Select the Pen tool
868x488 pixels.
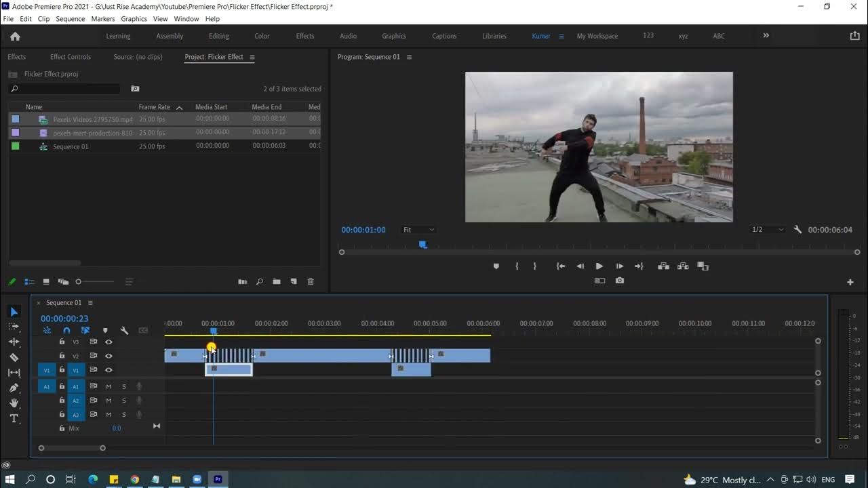pyautogui.click(x=14, y=388)
